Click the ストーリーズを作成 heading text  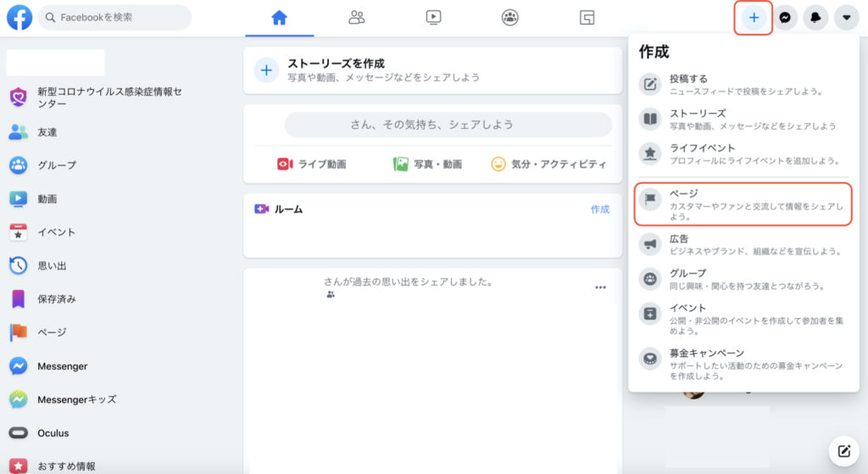[336, 63]
